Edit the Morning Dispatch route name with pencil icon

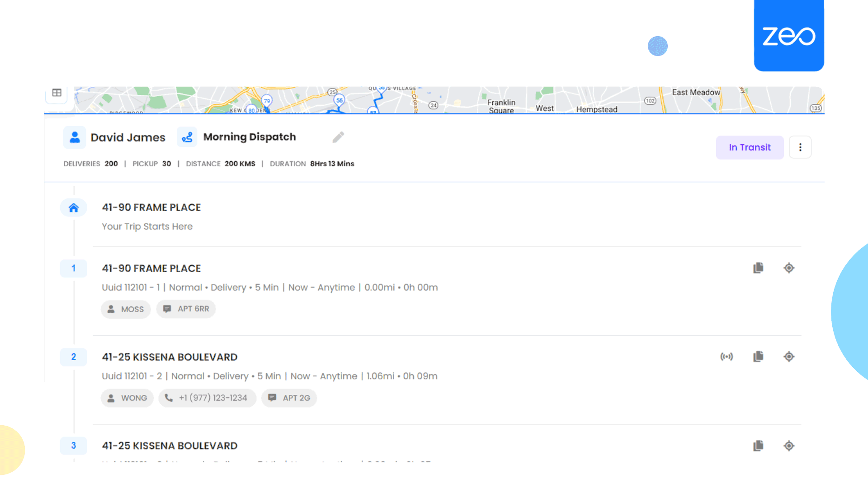tap(338, 136)
